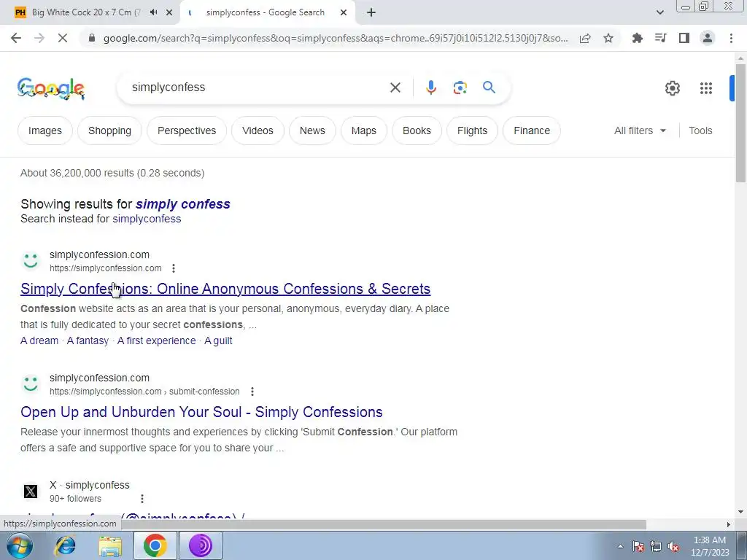
Task: Open the tab search chevron
Action: tap(659, 13)
